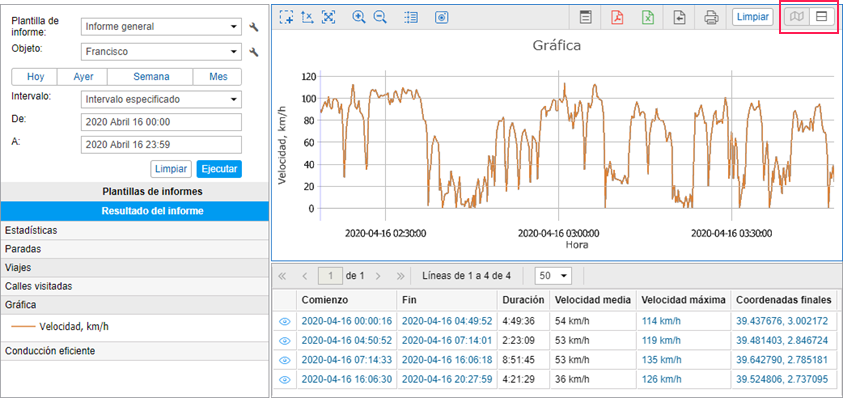
Task: Open Plantilla de informe dropdown
Action: (x=161, y=26)
